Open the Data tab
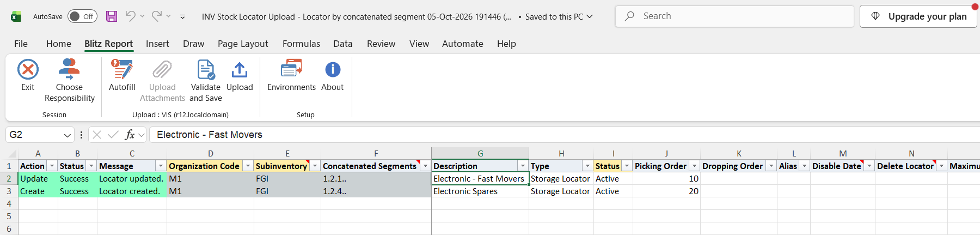This screenshot has height=235, width=980. coord(343,44)
